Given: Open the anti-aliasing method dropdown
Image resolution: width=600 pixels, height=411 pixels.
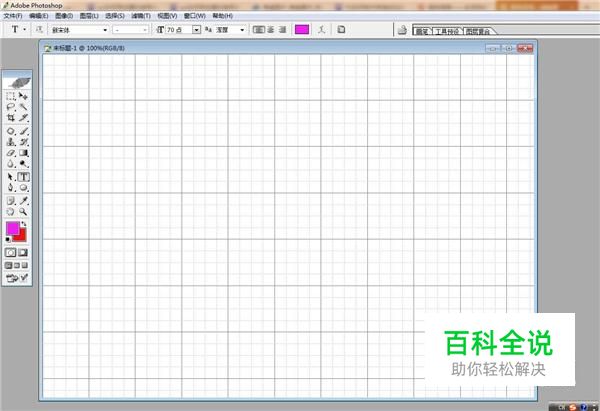Looking at the screenshot, I should [x=230, y=30].
